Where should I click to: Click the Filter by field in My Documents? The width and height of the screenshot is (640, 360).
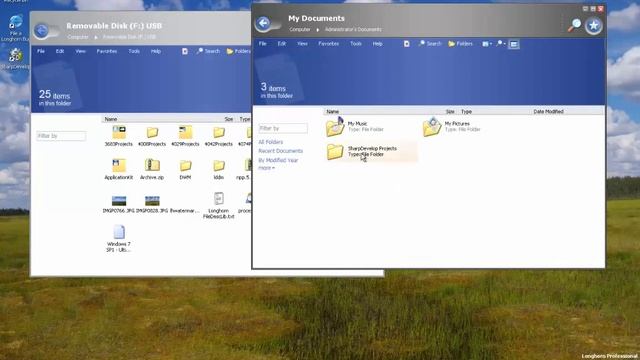(x=283, y=128)
